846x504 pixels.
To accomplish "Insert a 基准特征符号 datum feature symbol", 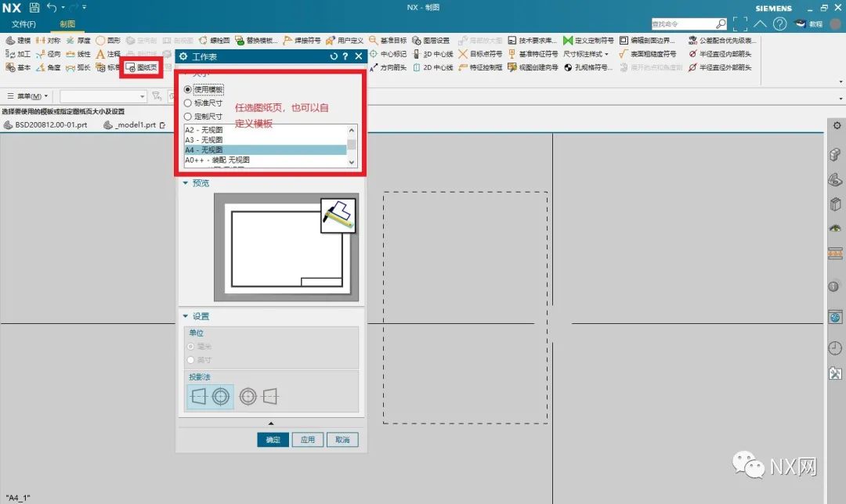I will [x=533, y=54].
